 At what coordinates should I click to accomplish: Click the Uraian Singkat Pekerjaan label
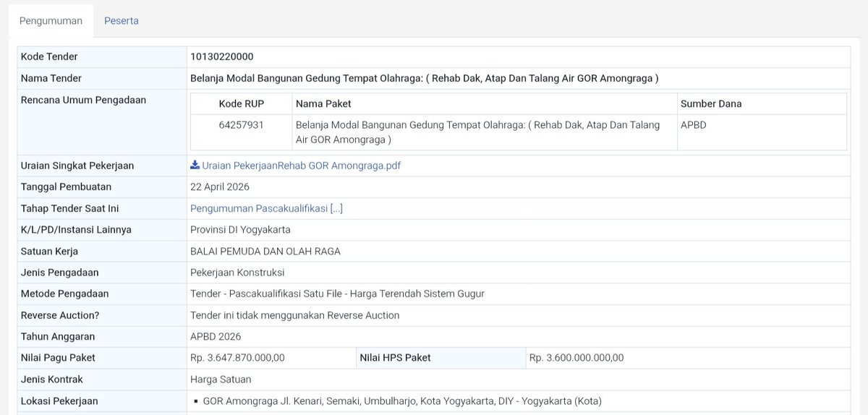77,166
